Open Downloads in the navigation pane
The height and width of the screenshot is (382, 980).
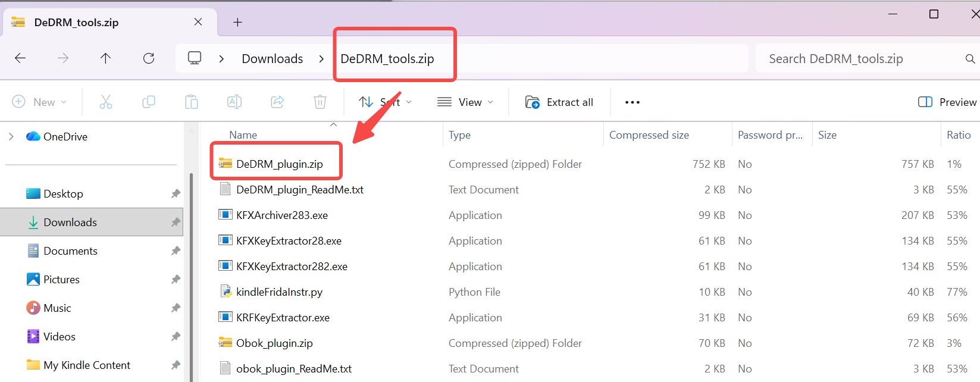(x=92, y=223)
